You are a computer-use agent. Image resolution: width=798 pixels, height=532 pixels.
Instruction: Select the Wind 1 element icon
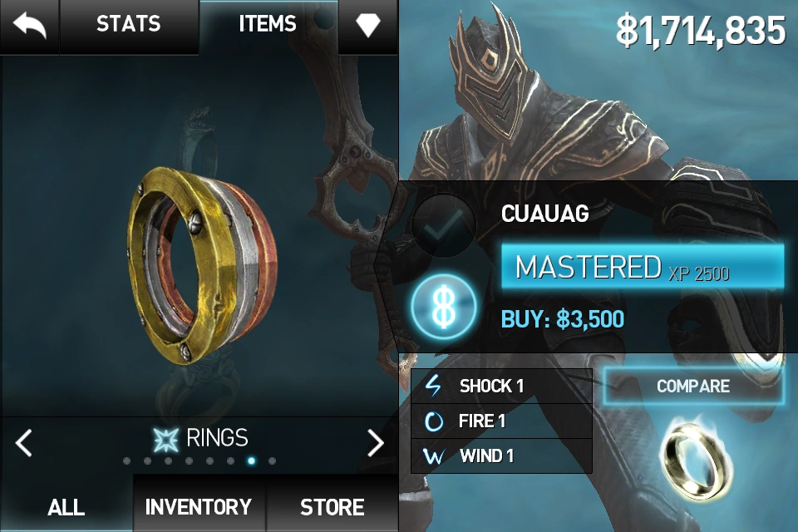tap(434, 456)
